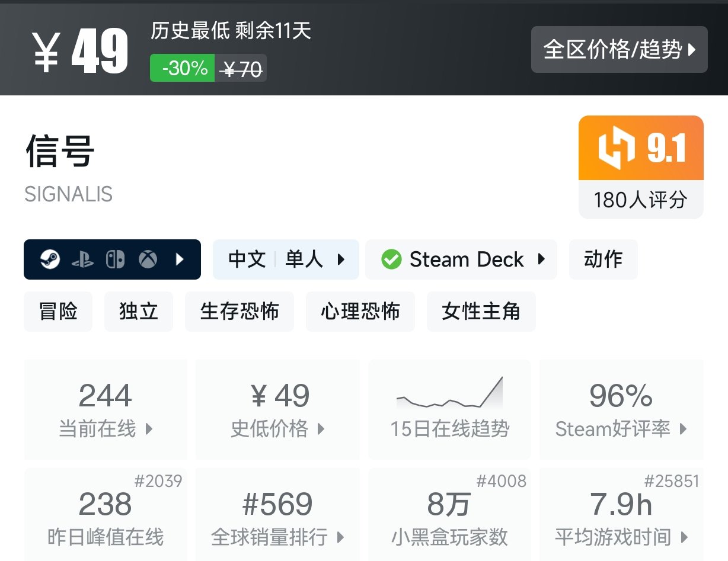Open 当前在线 player count details
Screen dimensions: 728x561
click(x=106, y=409)
